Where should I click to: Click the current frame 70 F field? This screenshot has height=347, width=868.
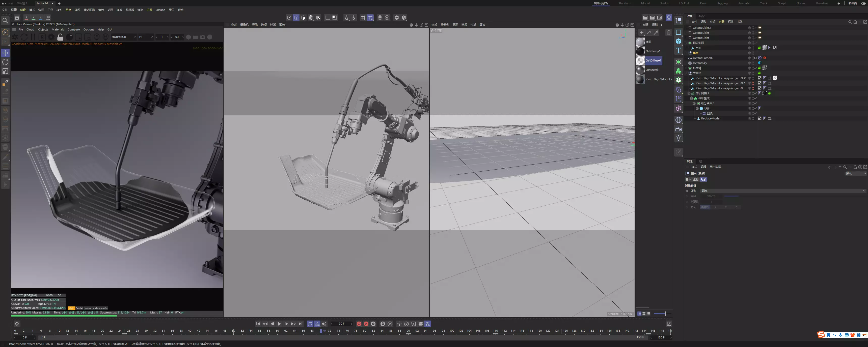[341, 324]
